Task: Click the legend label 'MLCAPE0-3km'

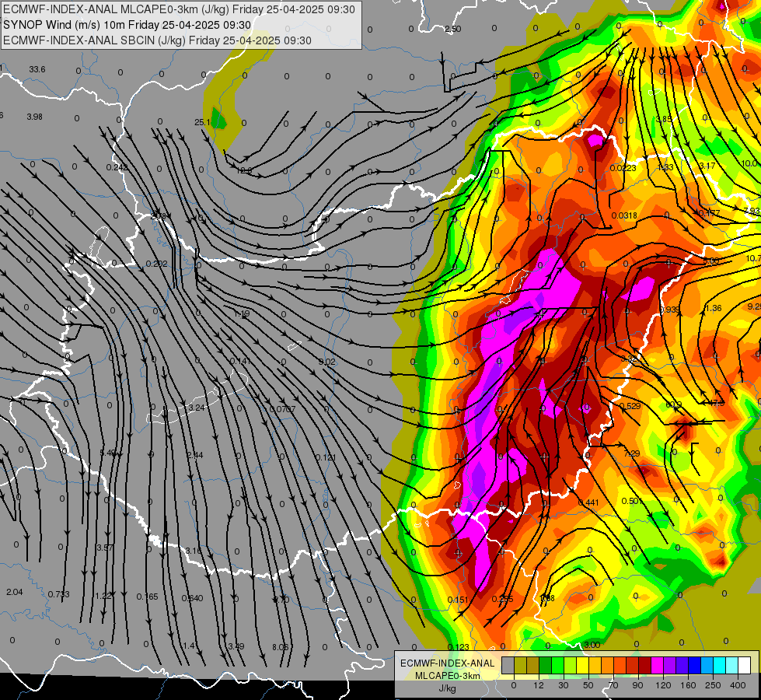Action: [x=448, y=675]
